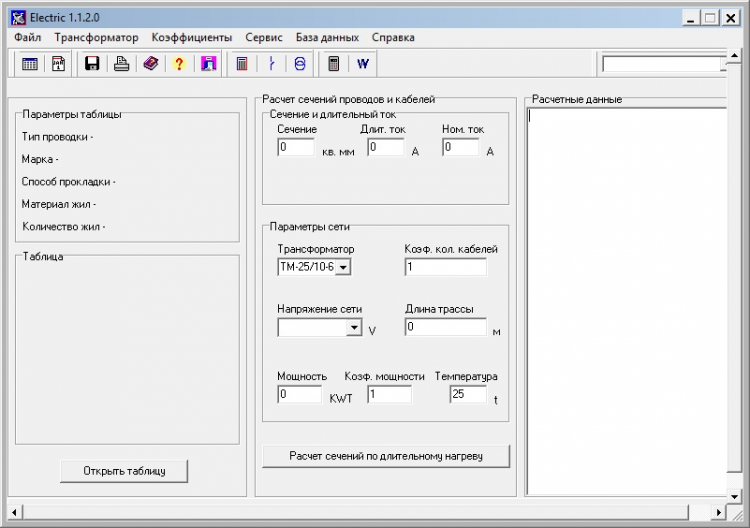This screenshot has width=750, height=528.
Task: Close the Electric window
Action: click(731, 19)
